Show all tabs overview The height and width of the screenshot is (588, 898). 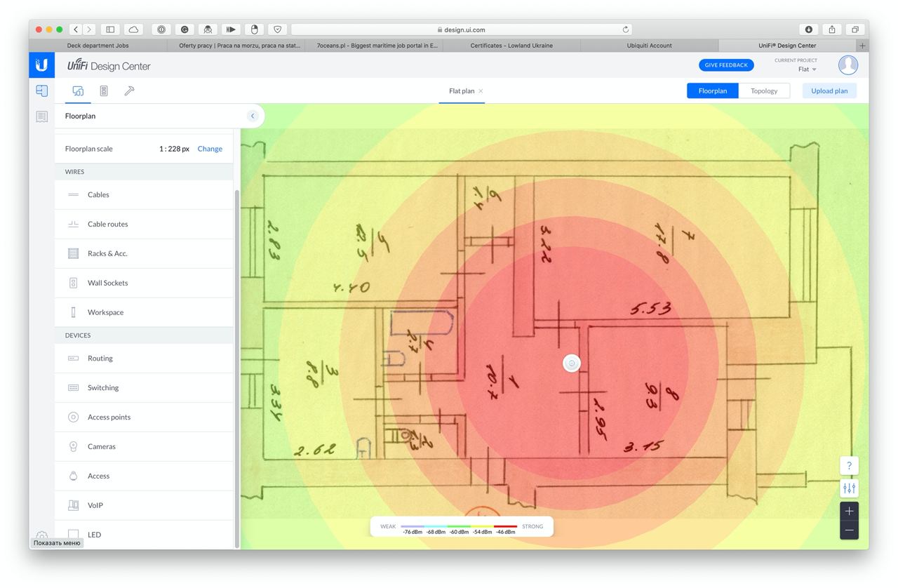pyautogui.click(x=855, y=29)
